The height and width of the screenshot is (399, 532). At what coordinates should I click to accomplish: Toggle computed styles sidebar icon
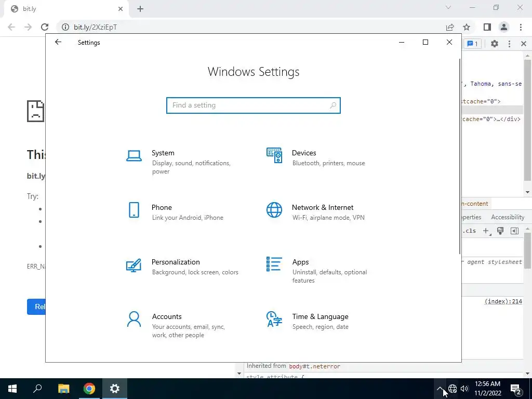[x=515, y=231]
